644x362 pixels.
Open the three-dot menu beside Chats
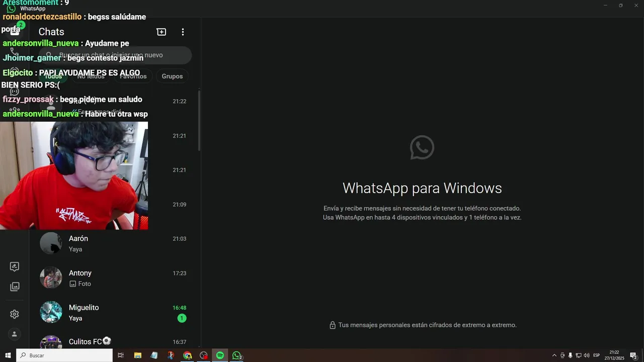click(x=183, y=32)
